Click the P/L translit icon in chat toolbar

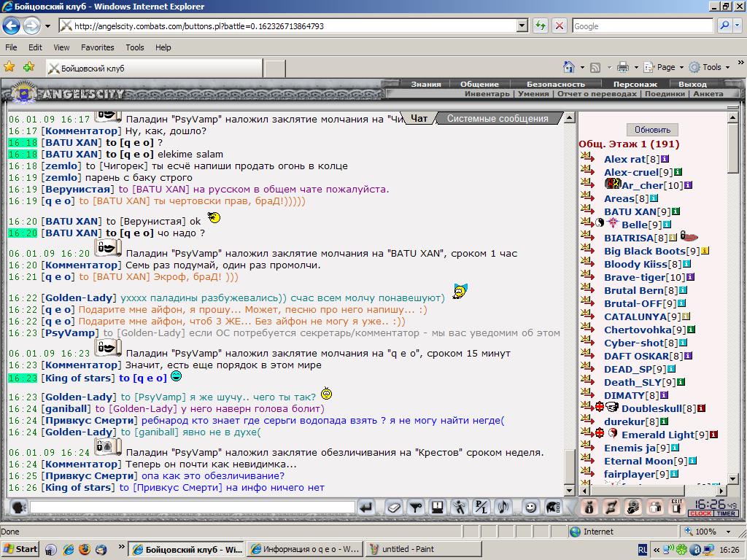tap(481, 507)
